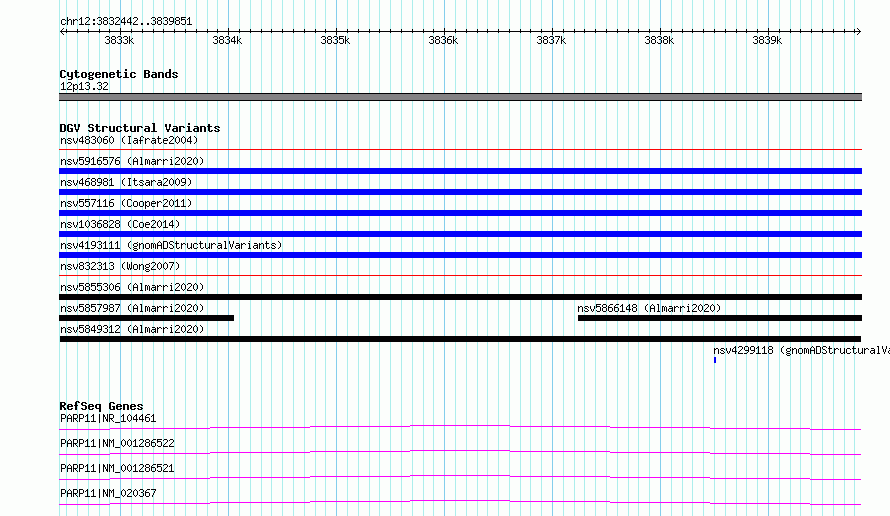The height and width of the screenshot is (516, 890).
Task: Click the gray 12p13.32 cytogenetic band bar
Action: tap(460, 97)
